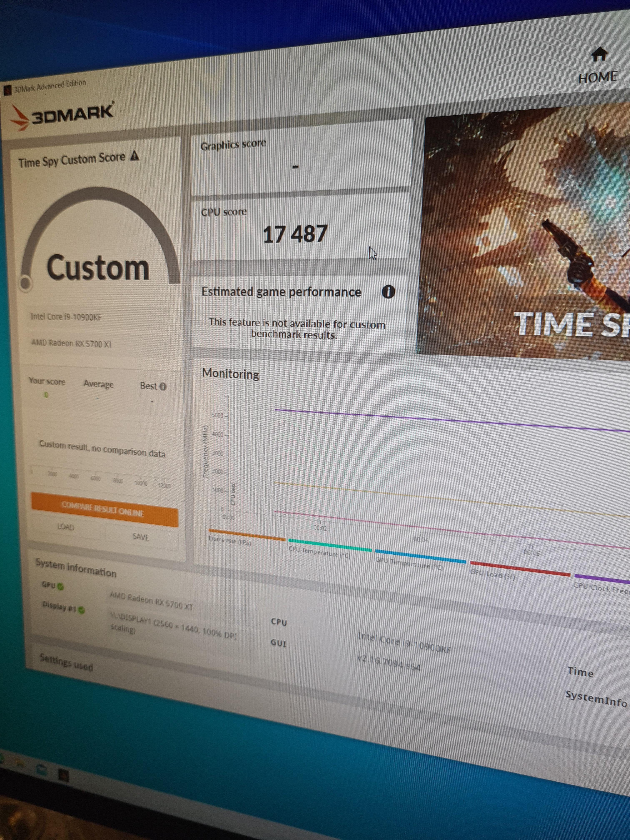Image resolution: width=630 pixels, height=840 pixels.
Task: Click the info icon beside Best
Action: (x=163, y=387)
